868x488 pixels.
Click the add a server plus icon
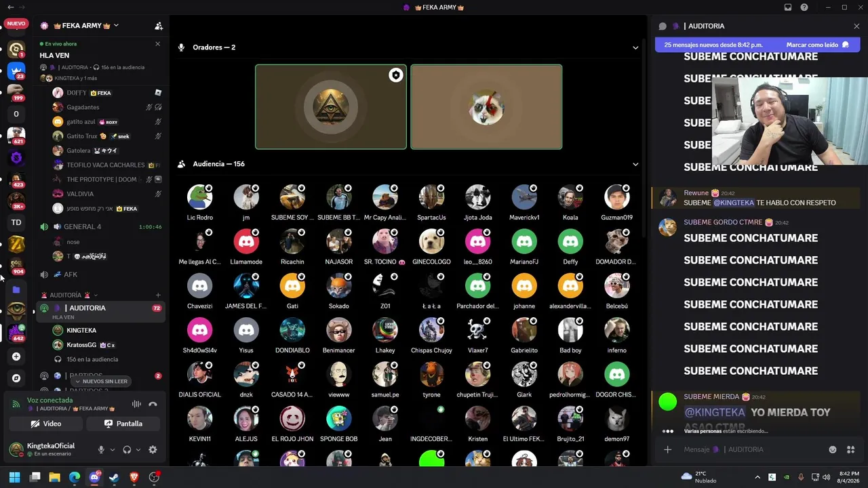coord(16,357)
